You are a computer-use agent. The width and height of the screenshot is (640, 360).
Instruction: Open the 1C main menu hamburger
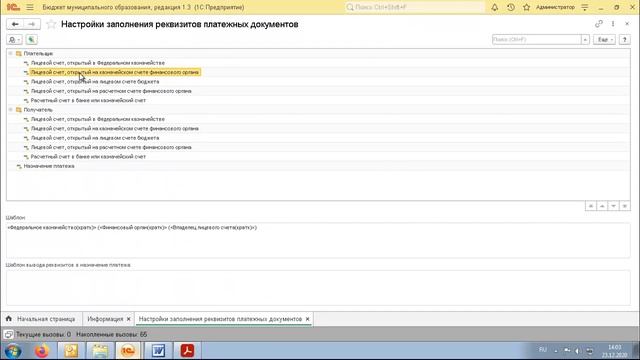pos(30,7)
